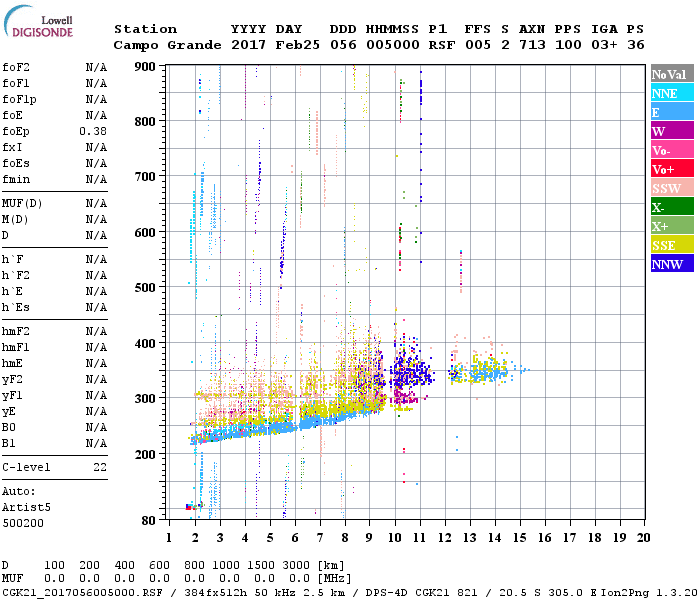Click the NNE cyan legend swatch
This screenshot has width=700, height=600.
point(671,93)
